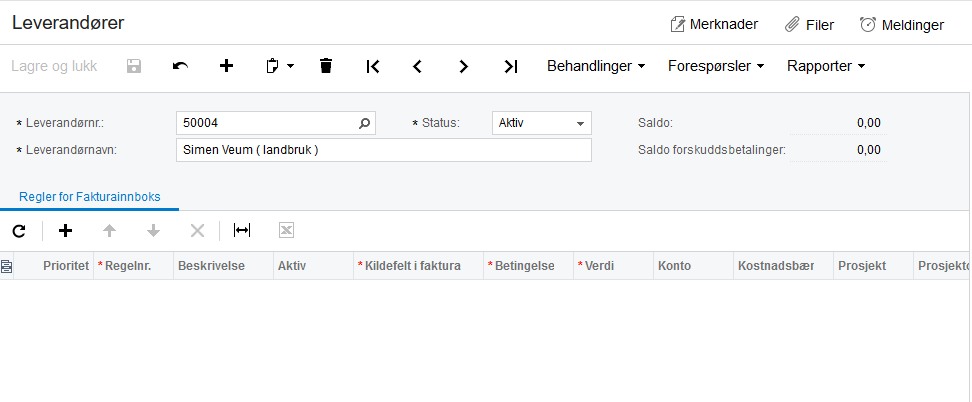This screenshot has height=402, width=972.
Task: Click the Prosjekt column header
Action: (873, 266)
